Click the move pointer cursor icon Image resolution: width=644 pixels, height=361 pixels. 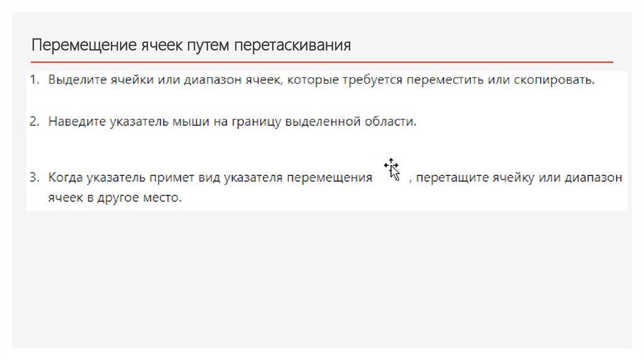(x=392, y=169)
